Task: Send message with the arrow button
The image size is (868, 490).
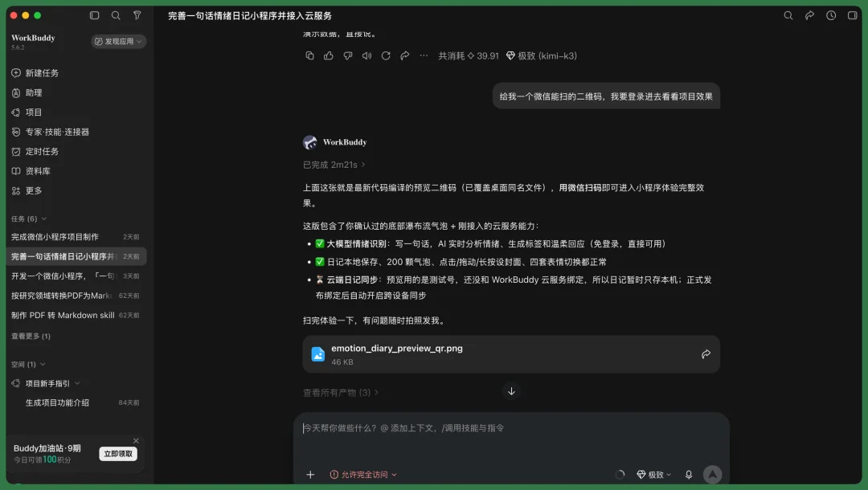Action: pos(712,474)
